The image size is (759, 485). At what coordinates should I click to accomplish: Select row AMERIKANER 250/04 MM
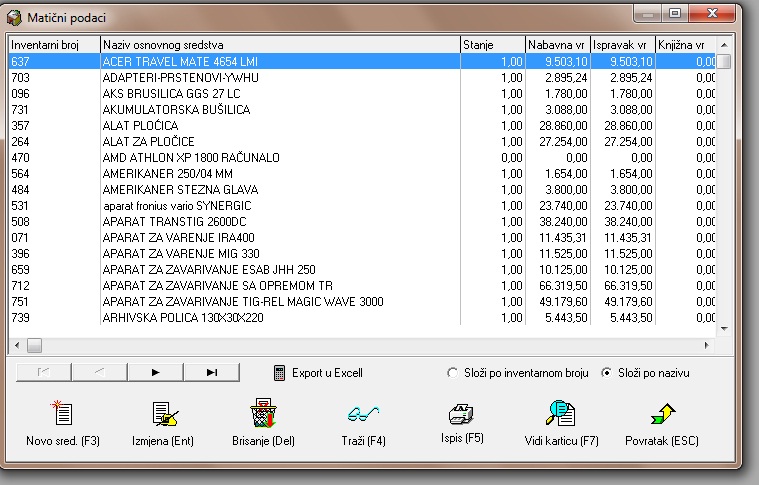pos(362,173)
